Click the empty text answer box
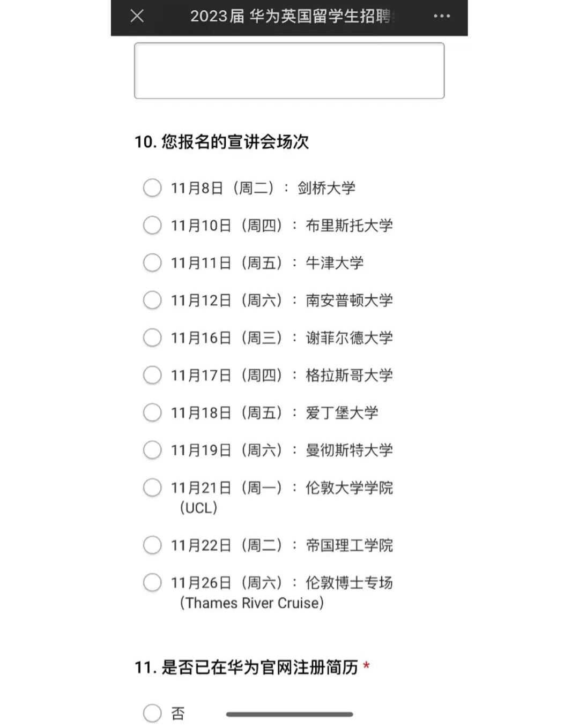 pyautogui.click(x=289, y=71)
